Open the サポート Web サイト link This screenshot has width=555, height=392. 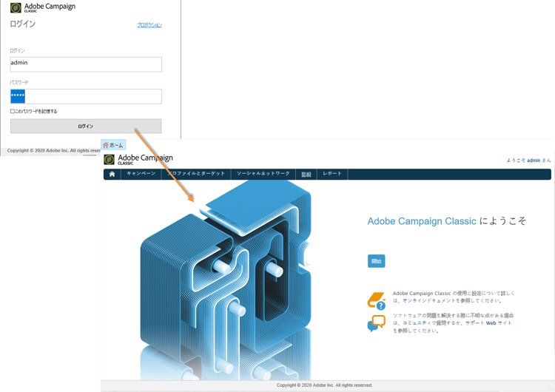pos(488,323)
